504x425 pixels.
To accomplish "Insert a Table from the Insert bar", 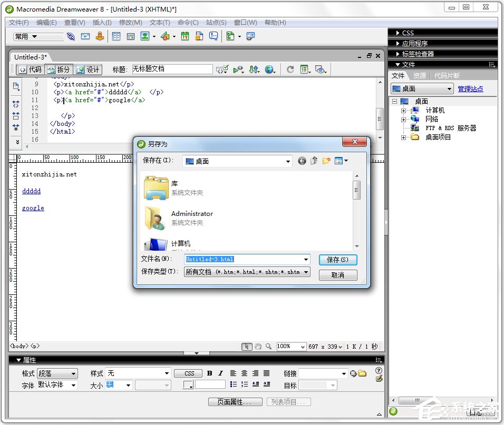I will [x=116, y=36].
